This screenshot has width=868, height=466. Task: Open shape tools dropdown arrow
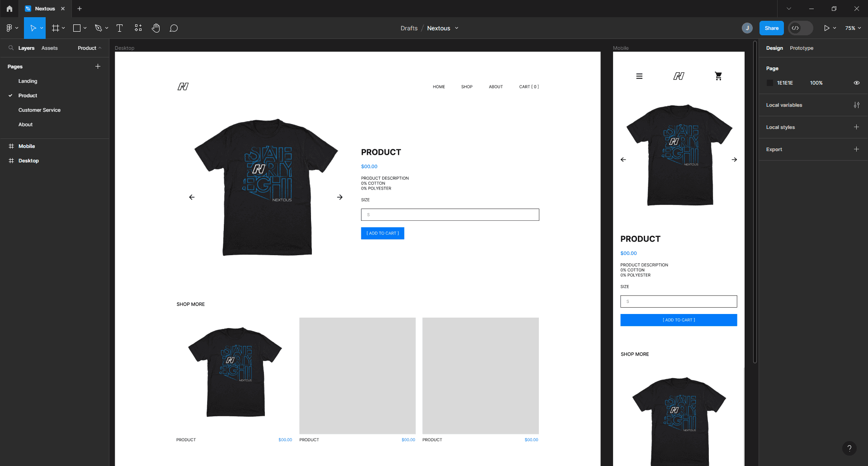coord(85,28)
